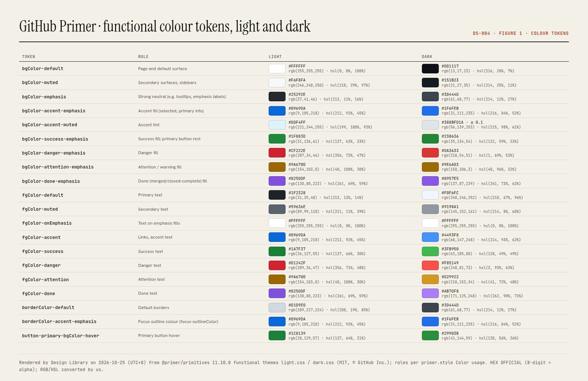Pick dark swatch of bgColor-danger-emphasis
Image resolution: width=588 pixels, height=381 pixels.
(430, 153)
